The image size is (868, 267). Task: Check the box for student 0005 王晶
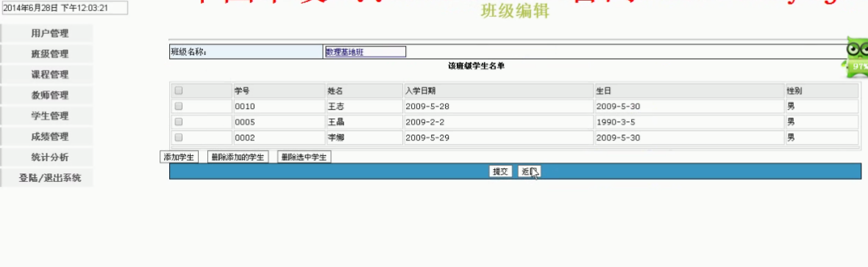(x=178, y=122)
